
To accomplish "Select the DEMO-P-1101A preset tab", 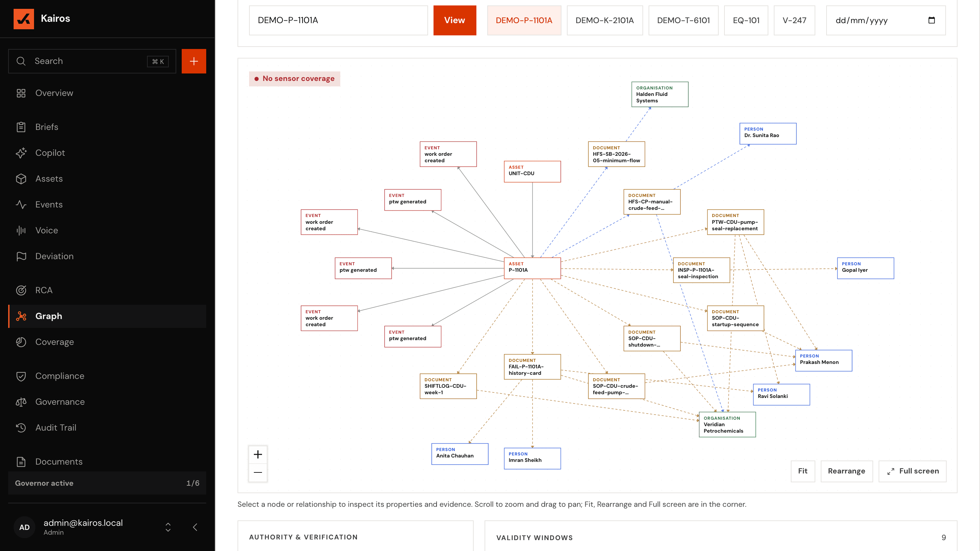I will pos(524,20).
